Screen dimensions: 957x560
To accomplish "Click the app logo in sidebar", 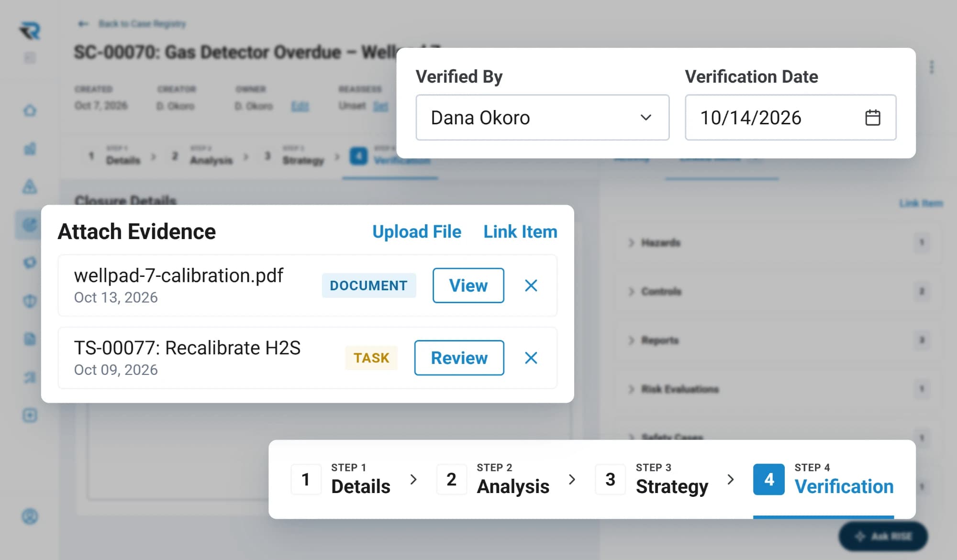I will coord(30,31).
